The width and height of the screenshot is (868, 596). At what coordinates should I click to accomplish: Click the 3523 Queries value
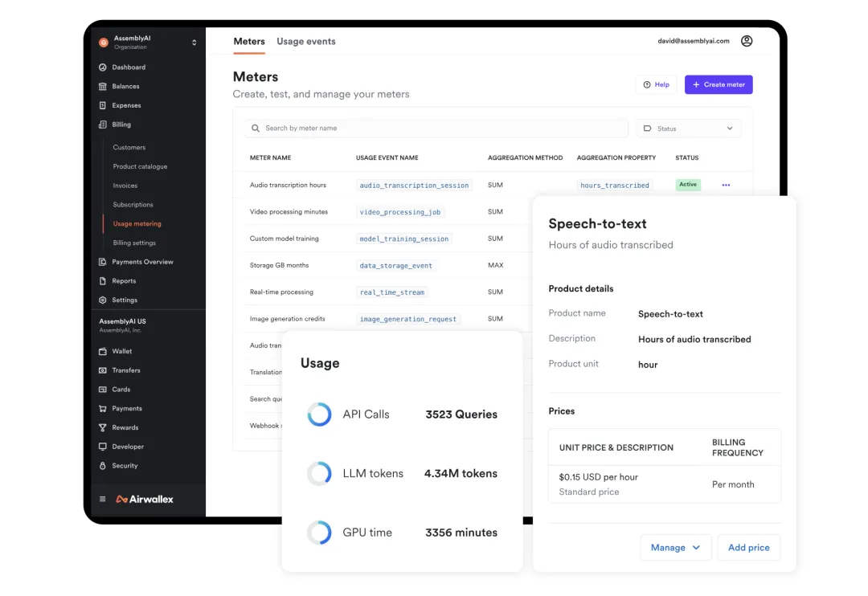tap(461, 414)
